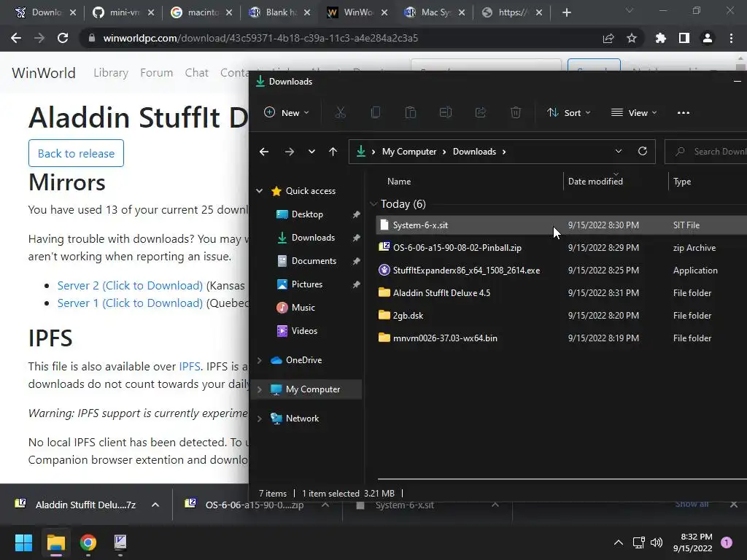Expand Network in navigation pane
The height and width of the screenshot is (560, 747).
(x=259, y=419)
